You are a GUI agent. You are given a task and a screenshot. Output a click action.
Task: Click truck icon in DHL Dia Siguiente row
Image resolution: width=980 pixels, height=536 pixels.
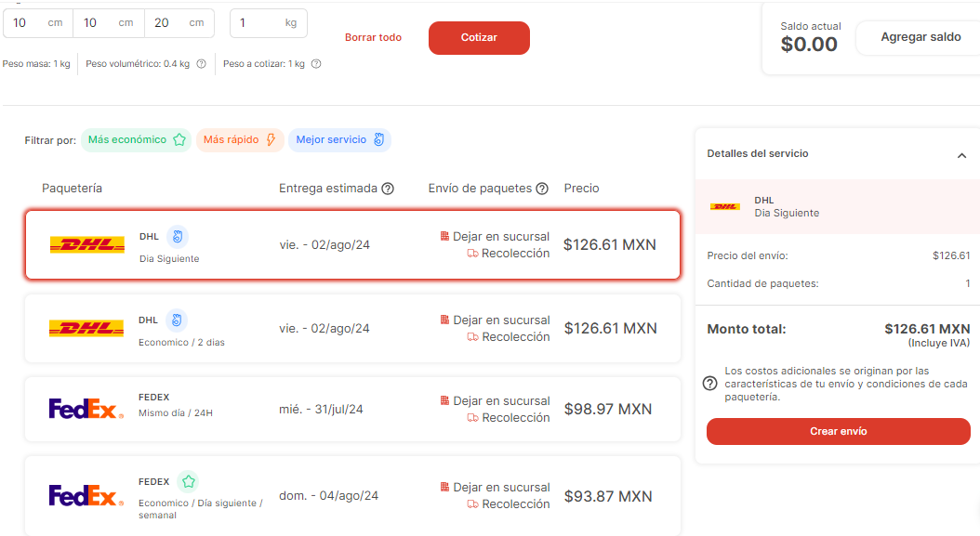point(472,254)
